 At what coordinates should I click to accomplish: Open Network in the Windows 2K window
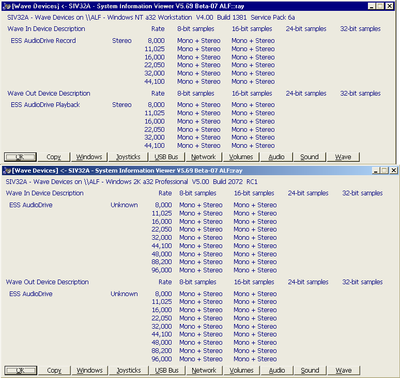(204, 370)
